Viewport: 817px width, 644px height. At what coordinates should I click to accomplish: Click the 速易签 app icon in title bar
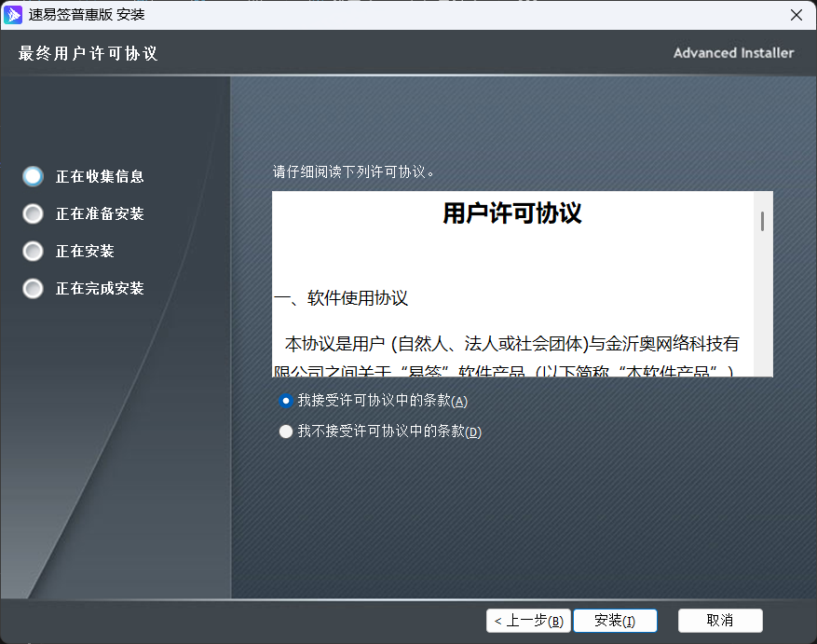[x=13, y=15]
